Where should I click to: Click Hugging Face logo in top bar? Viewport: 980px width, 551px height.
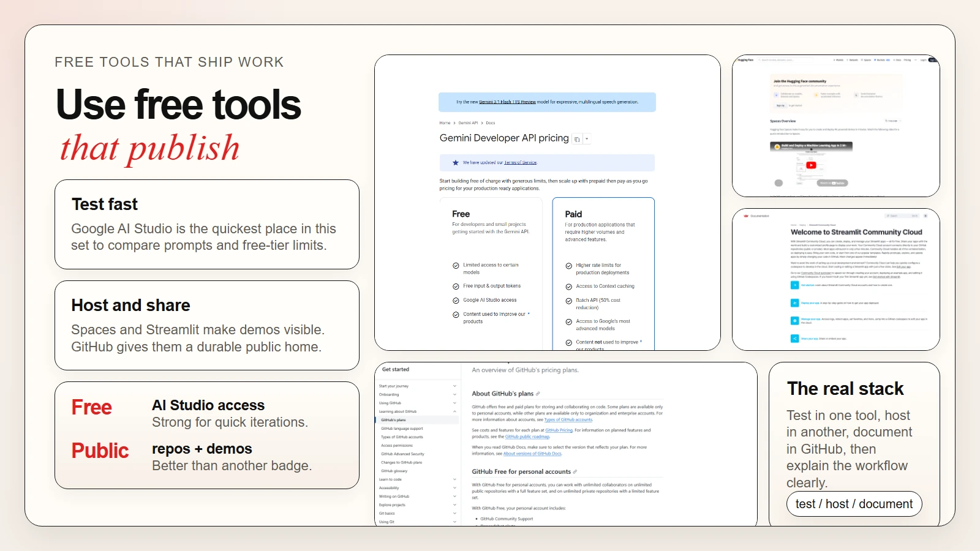(745, 60)
